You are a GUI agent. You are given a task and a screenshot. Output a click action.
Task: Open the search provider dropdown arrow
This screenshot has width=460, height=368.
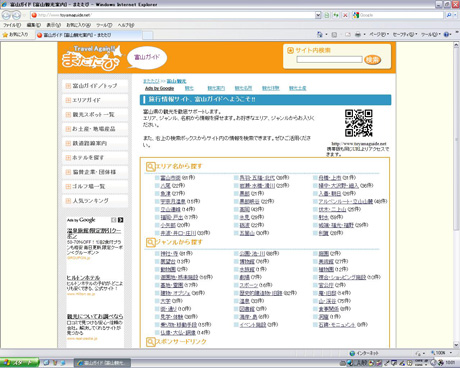tap(456, 15)
